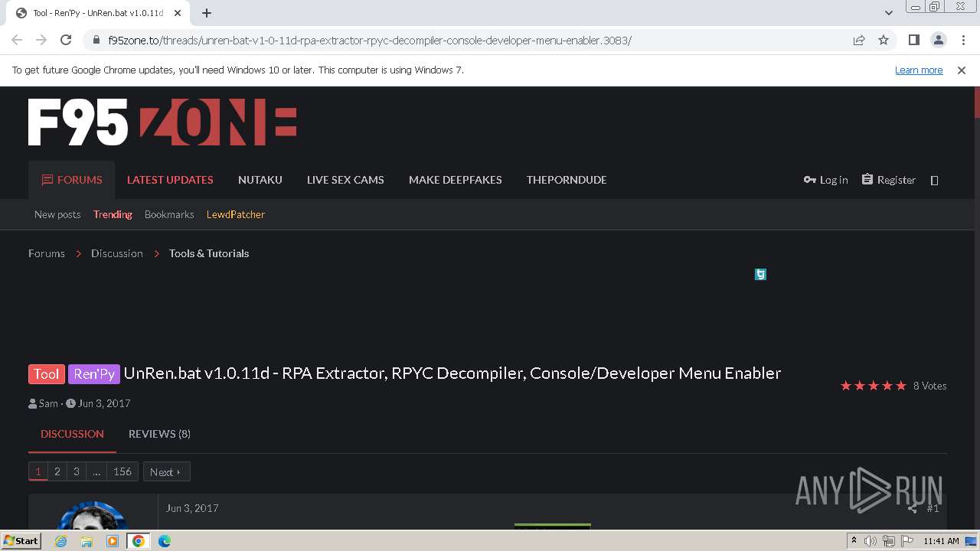Launch Internet Explorer from taskbar

tap(61, 541)
